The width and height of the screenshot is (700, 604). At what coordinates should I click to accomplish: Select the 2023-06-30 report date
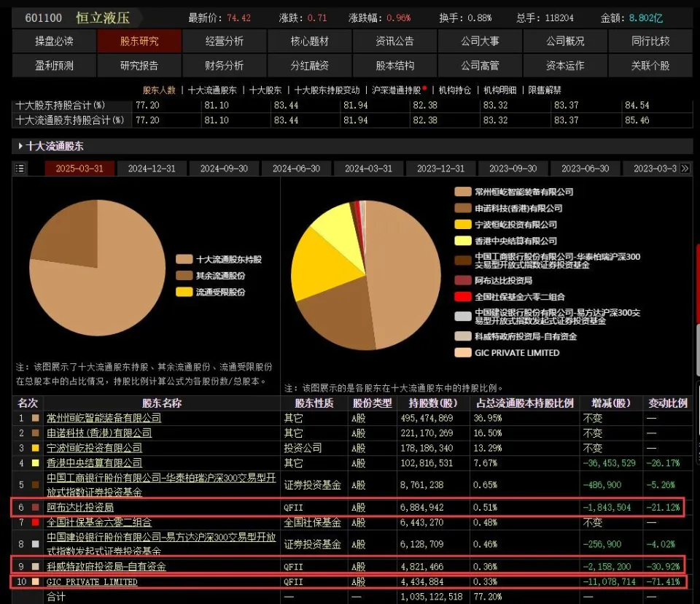pyautogui.click(x=585, y=169)
